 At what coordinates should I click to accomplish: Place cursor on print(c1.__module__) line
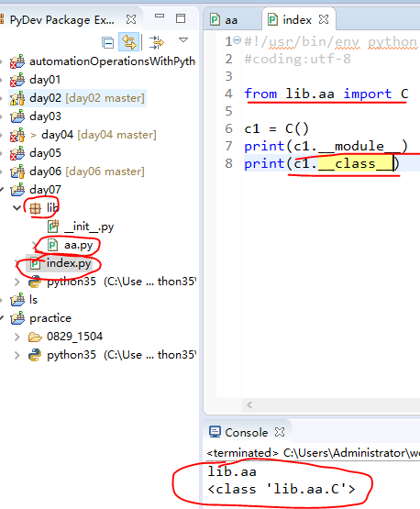point(326,146)
